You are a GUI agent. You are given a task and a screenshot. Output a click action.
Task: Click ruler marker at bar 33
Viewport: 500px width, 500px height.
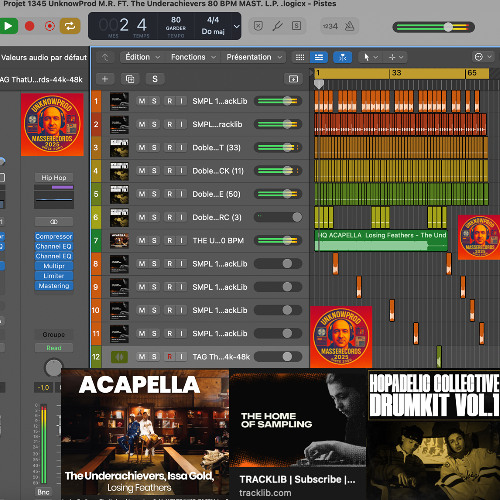pyautogui.click(x=396, y=73)
